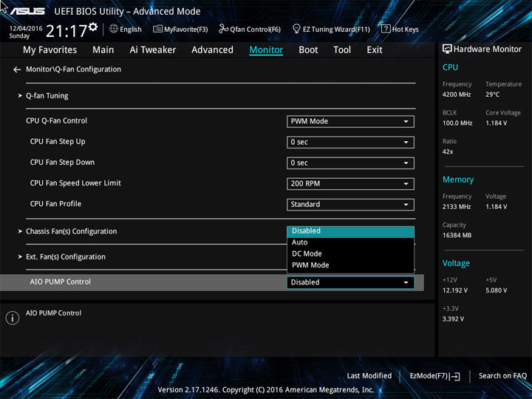Viewport: 532px width, 399px height.
Task: Choose DC Mode in the dropdown list
Action: point(350,253)
